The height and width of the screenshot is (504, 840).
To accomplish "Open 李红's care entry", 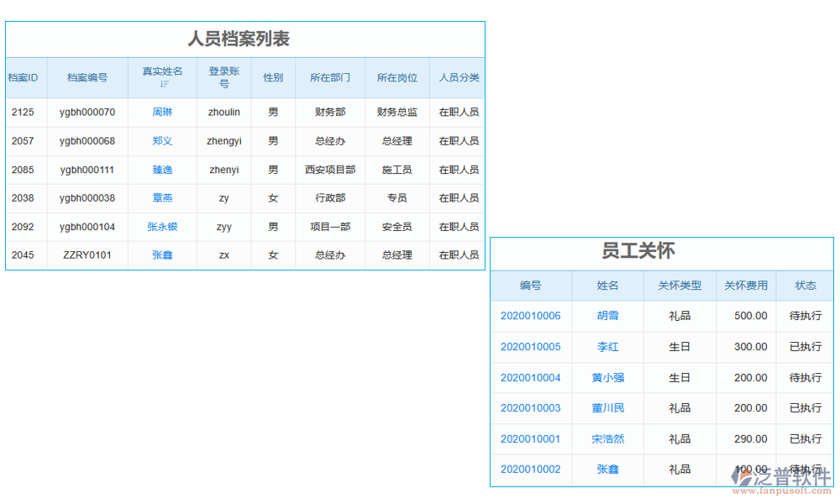I will pyautogui.click(x=607, y=347).
